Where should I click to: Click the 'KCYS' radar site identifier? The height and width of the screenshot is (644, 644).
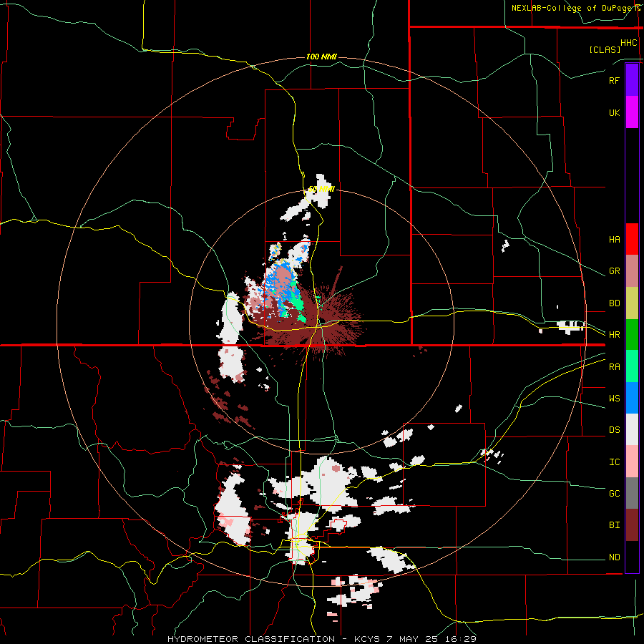369,639
